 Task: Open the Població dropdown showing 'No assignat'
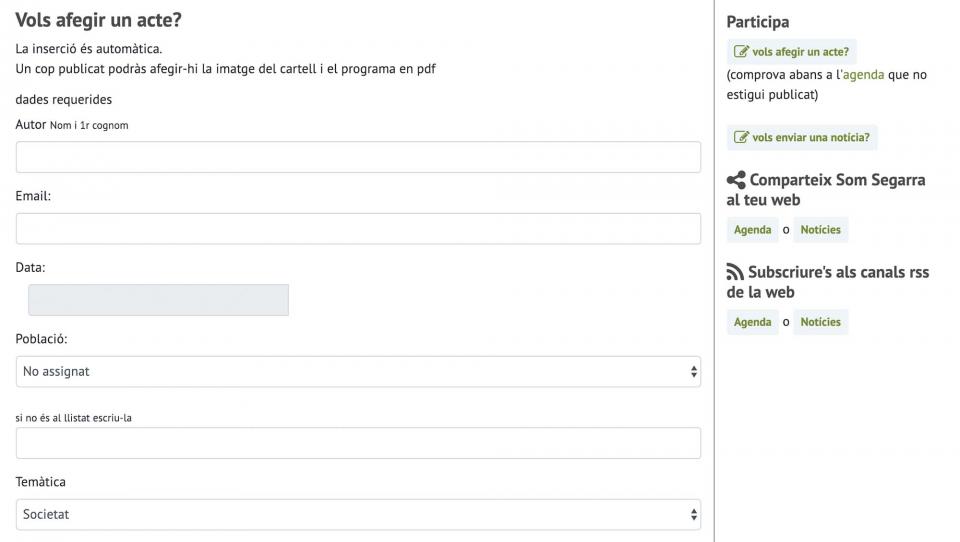[357, 371]
